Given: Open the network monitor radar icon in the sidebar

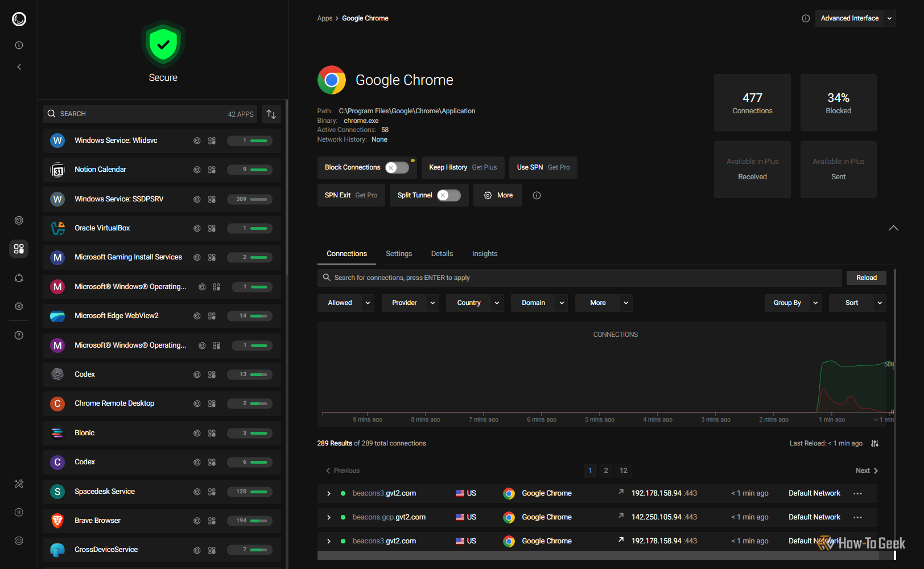Looking at the screenshot, I should click(x=19, y=220).
